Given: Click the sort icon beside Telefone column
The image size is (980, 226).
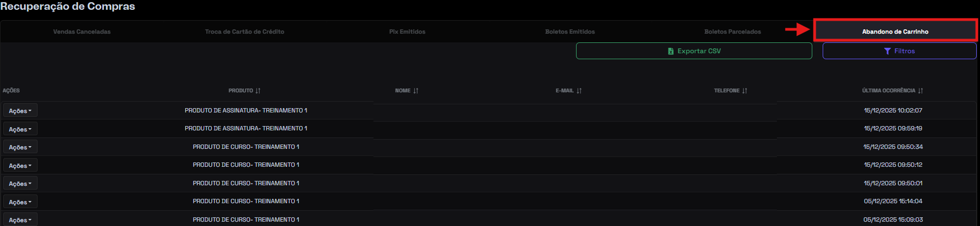Looking at the screenshot, I should 745,91.
